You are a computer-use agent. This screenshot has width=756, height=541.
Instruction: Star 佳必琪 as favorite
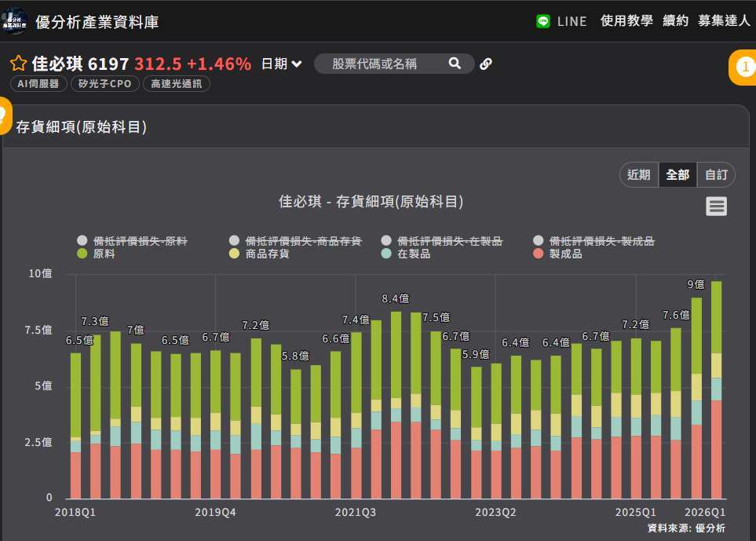tap(19, 63)
